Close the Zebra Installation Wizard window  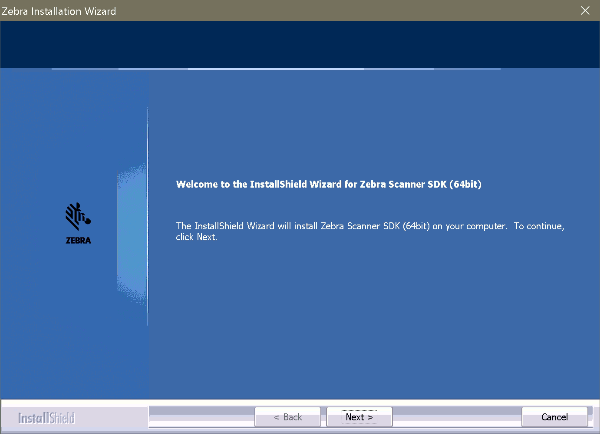[x=585, y=11]
